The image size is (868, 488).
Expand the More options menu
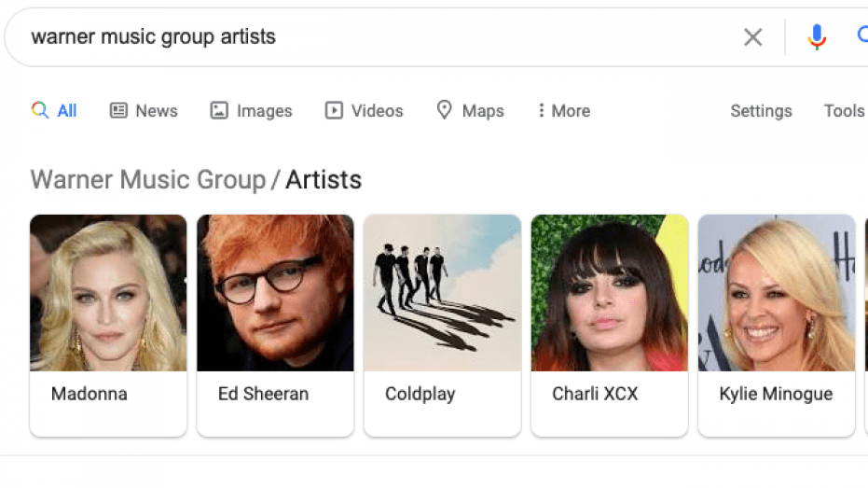(563, 111)
